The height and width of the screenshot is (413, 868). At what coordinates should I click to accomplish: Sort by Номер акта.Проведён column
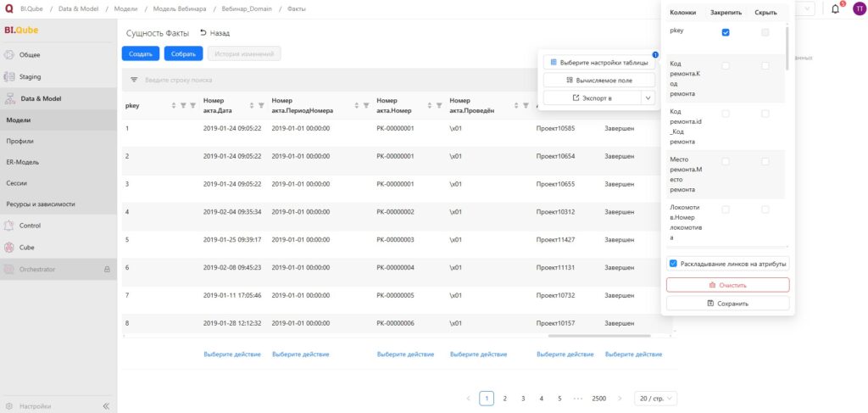click(x=516, y=105)
